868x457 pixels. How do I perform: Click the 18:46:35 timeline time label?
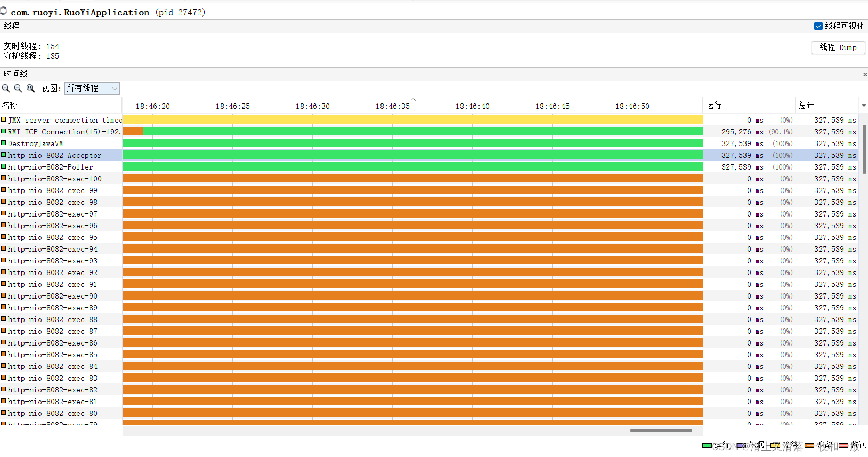392,106
